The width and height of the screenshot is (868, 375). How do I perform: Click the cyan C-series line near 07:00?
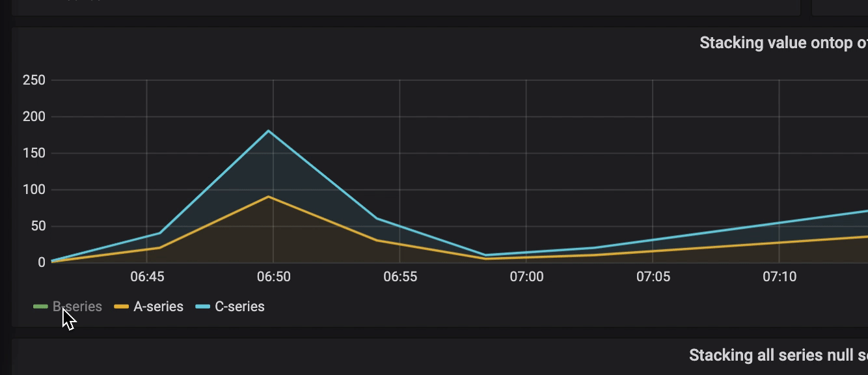[528, 251]
